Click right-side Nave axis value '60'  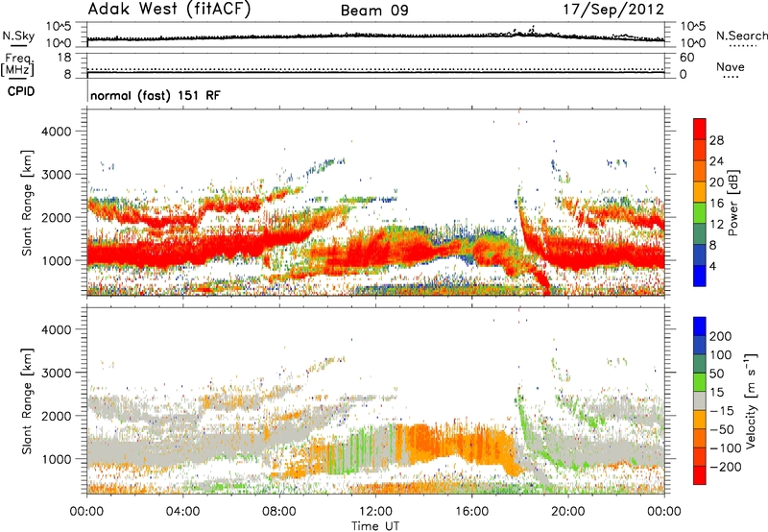coord(686,58)
